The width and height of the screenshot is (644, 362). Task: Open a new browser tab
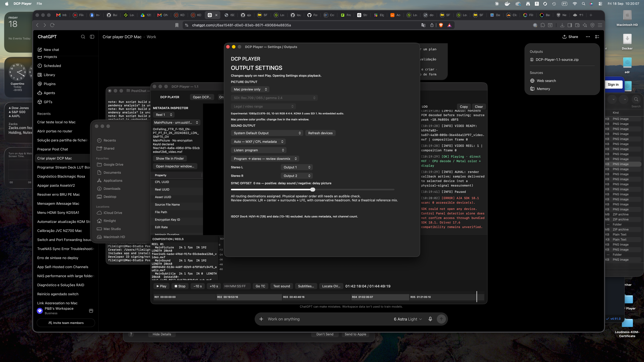(x=591, y=15)
